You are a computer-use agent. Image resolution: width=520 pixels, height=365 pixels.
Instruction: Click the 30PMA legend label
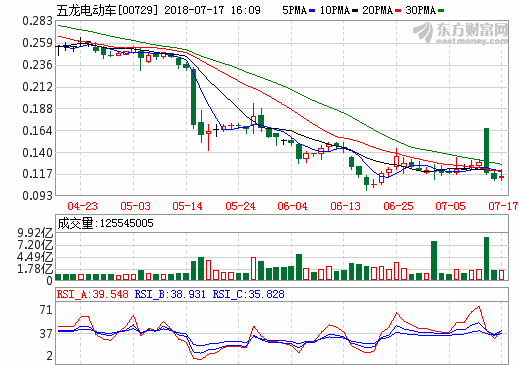pyautogui.click(x=420, y=10)
